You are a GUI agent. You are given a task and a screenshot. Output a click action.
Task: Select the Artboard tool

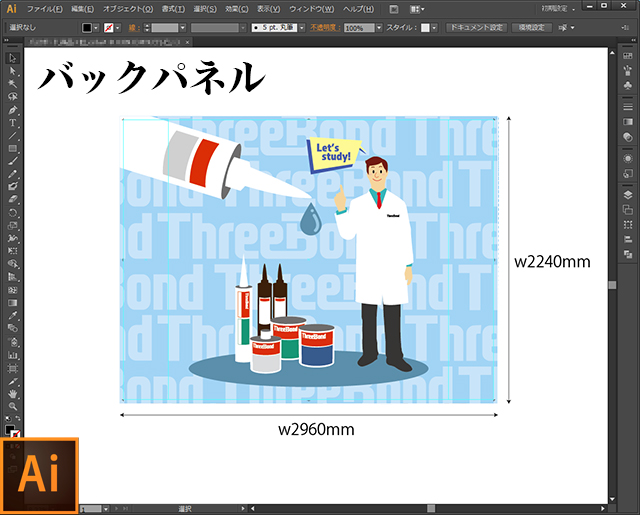(12, 368)
